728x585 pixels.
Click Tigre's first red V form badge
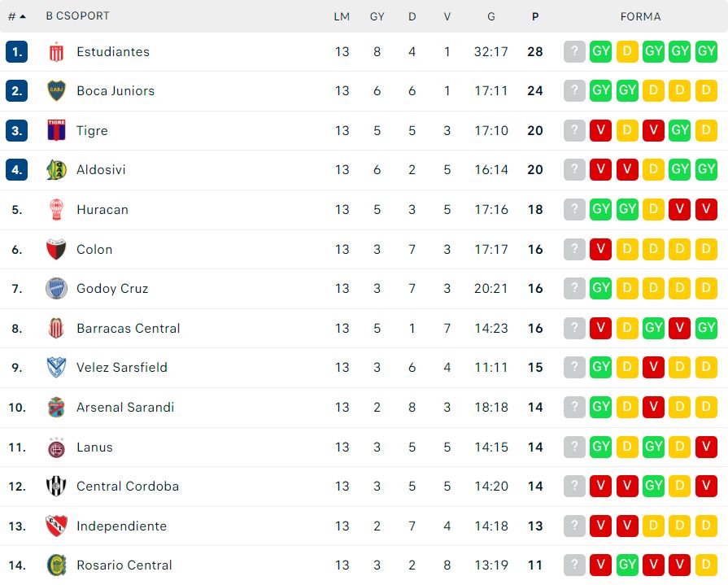600,130
